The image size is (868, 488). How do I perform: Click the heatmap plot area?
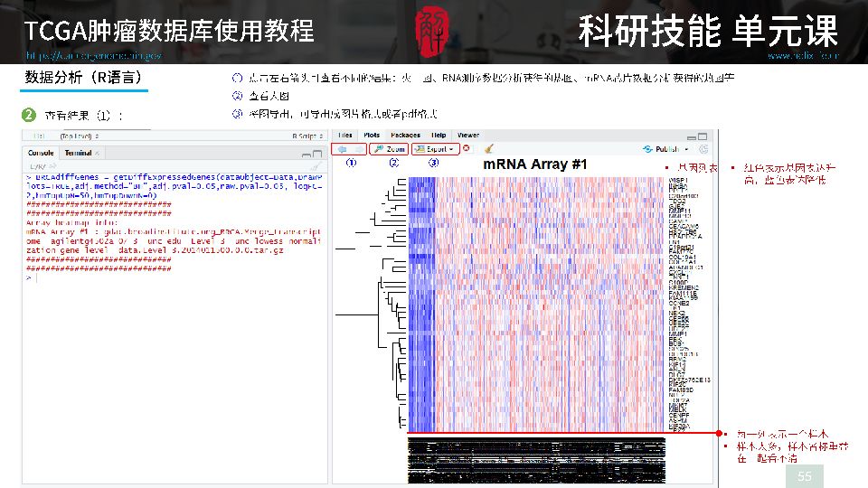536,305
